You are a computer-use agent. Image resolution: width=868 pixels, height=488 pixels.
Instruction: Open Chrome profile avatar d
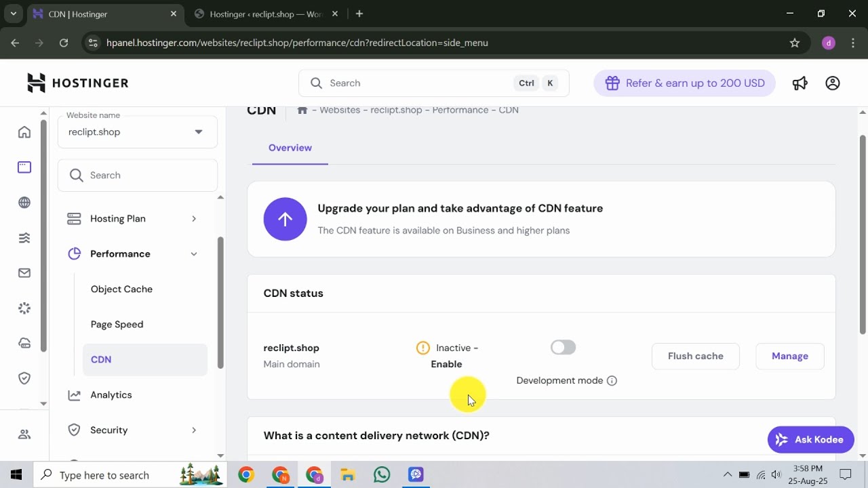pyautogui.click(x=828, y=43)
